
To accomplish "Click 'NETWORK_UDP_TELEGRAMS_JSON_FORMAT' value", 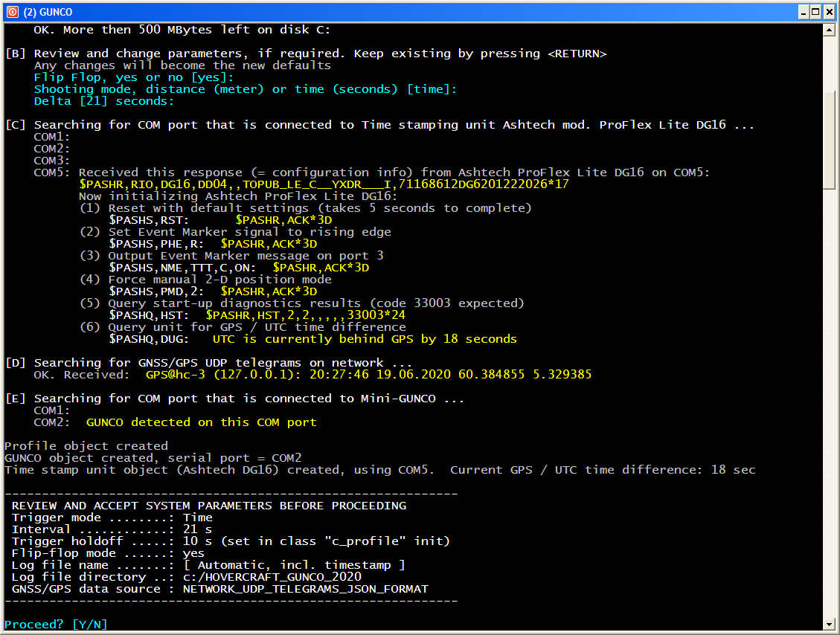I will coord(306,589).
